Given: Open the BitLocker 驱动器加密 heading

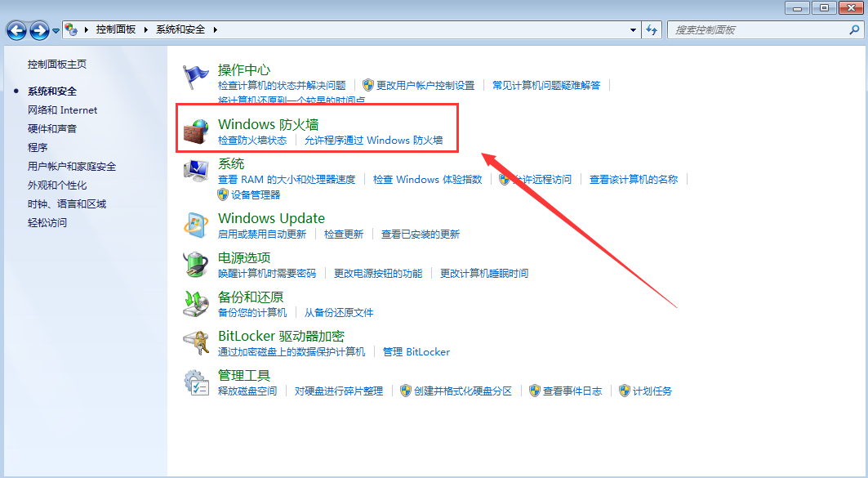Looking at the screenshot, I should (281, 336).
